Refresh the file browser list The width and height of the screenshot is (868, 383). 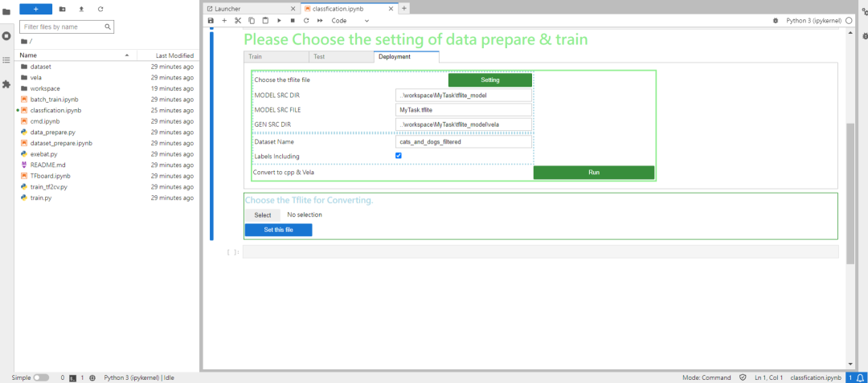[x=100, y=9]
